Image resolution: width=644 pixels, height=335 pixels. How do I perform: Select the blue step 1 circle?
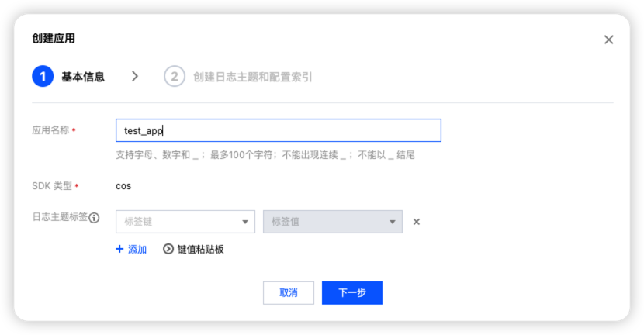click(x=43, y=76)
